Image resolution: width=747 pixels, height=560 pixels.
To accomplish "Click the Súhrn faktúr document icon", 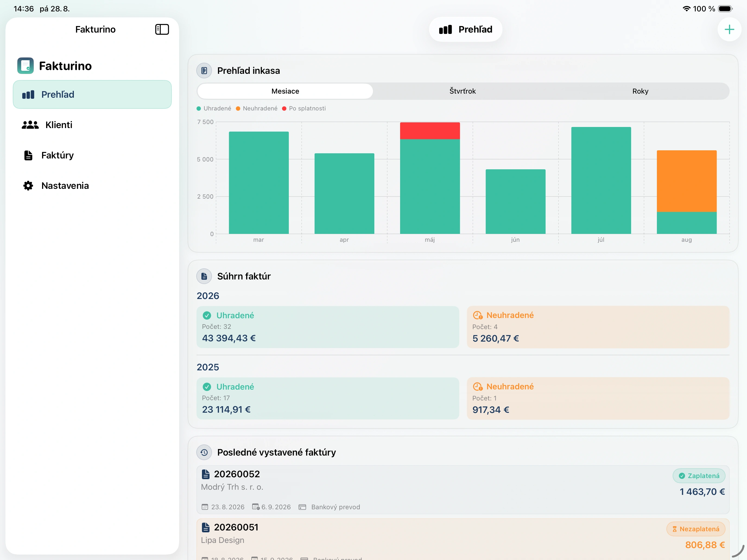I will (204, 276).
